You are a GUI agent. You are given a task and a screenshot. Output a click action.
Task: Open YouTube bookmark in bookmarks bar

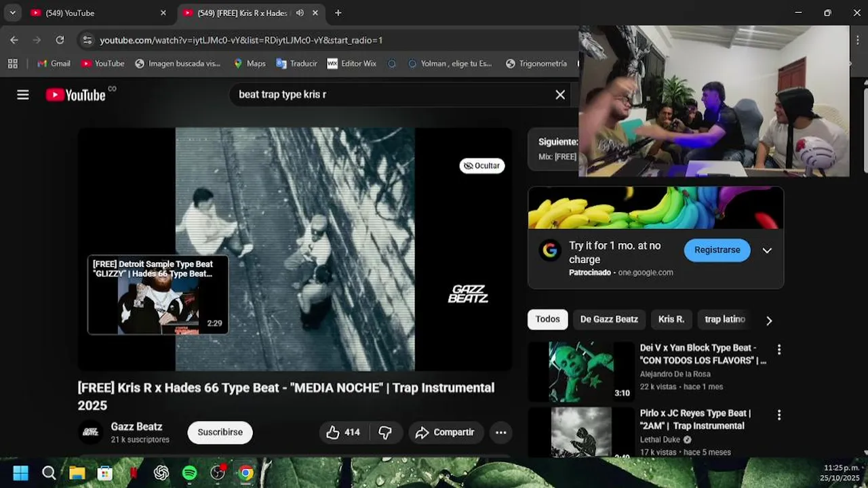102,63
